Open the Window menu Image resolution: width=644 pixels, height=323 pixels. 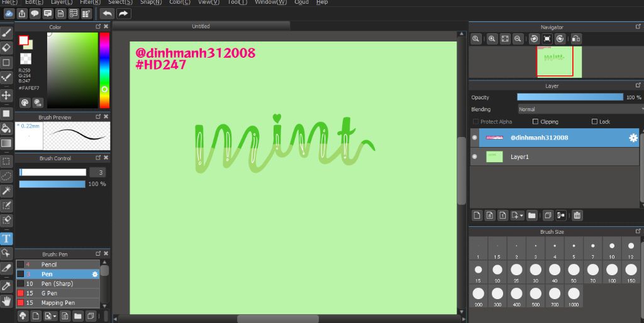pos(270,2)
